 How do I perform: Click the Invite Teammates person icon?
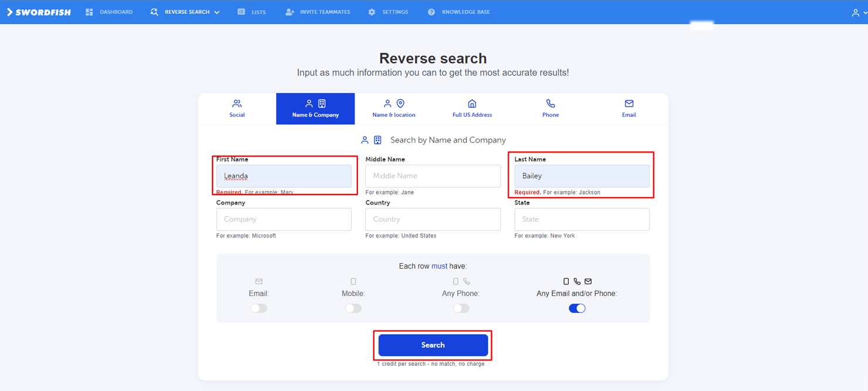click(289, 12)
